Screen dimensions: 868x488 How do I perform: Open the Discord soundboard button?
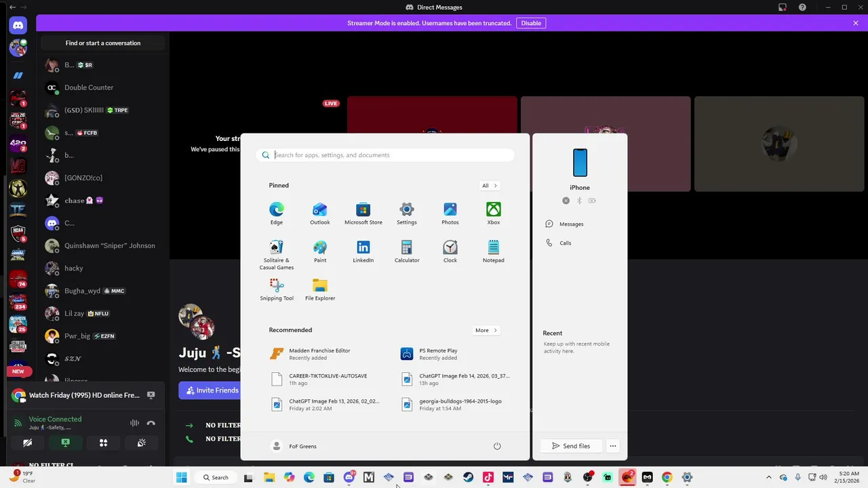point(142,443)
